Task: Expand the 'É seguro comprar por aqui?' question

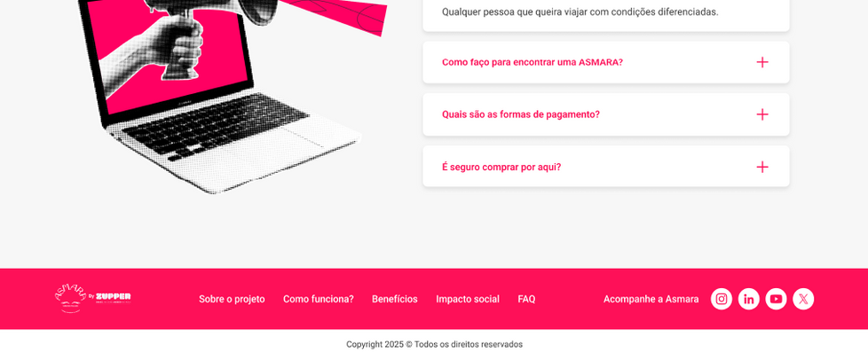Action: pos(606,167)
